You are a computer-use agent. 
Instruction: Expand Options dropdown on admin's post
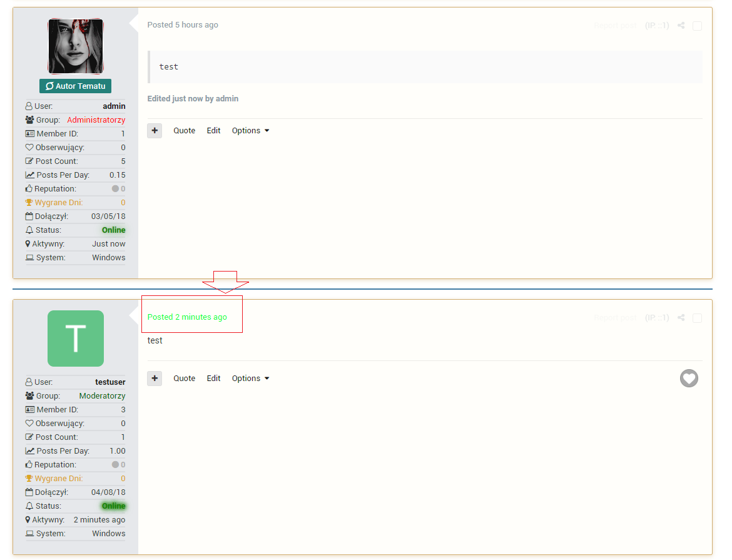(251, 131)
